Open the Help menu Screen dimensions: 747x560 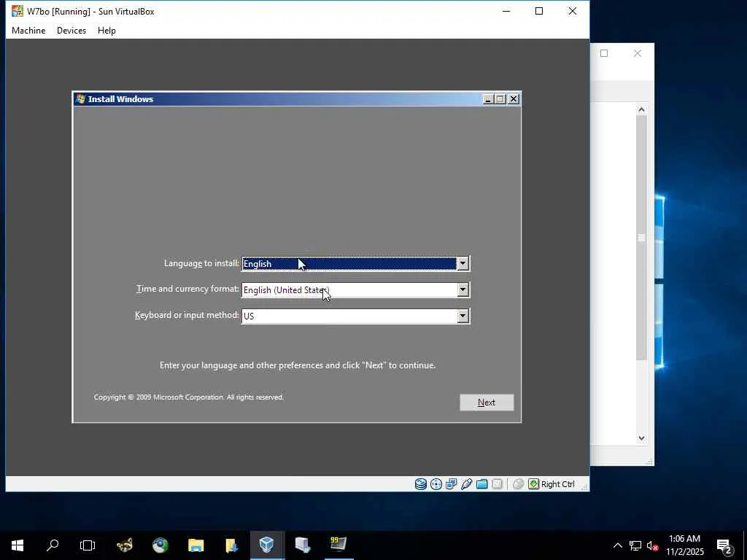(x=107, y=31)
